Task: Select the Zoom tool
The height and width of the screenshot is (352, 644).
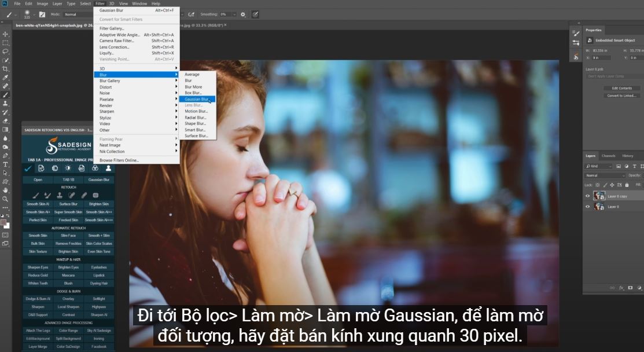Action: click(5, 199)
